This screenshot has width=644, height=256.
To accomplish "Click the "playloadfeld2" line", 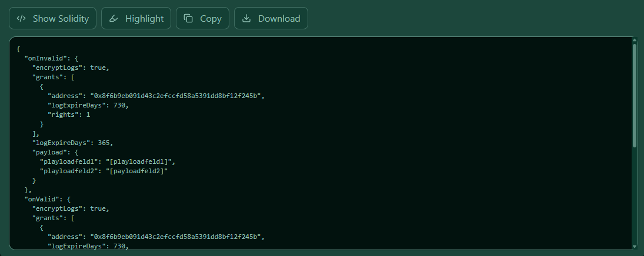I will coord(104,171).
